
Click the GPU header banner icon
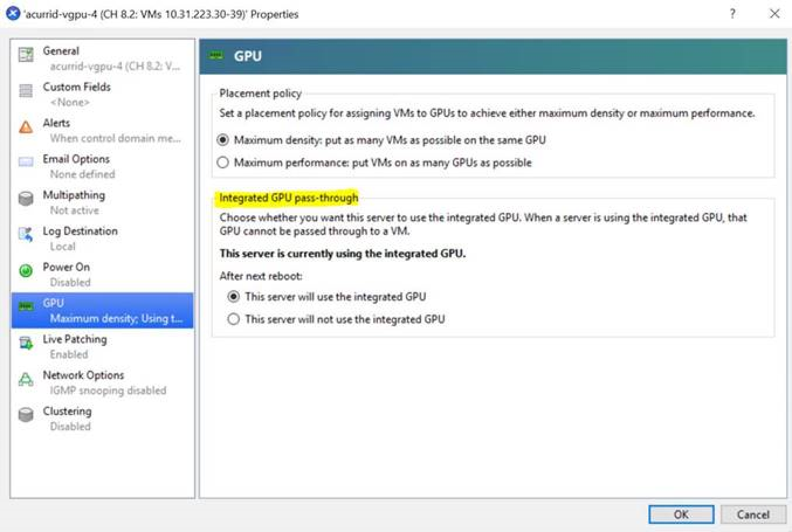216,56
